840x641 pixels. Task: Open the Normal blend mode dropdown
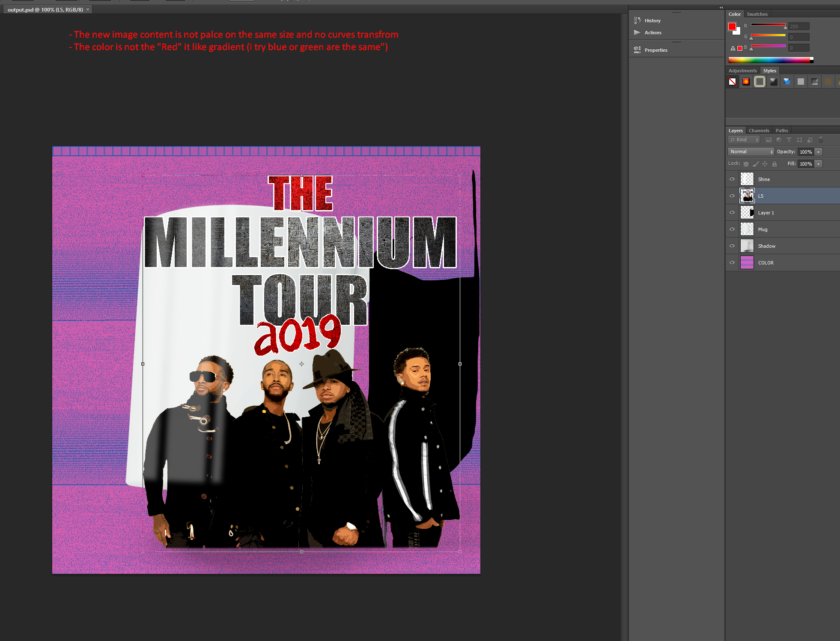(x=751, y=152)
